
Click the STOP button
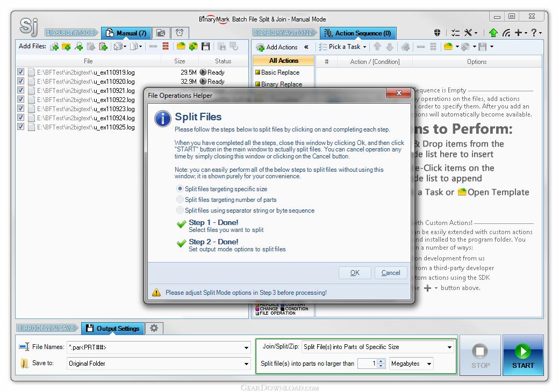click(x=480, y=355)
